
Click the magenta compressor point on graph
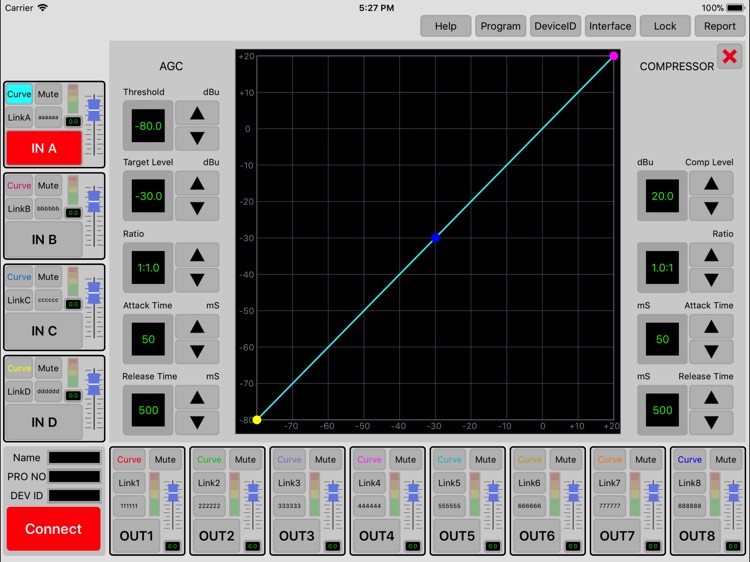[x=614, y=56]
